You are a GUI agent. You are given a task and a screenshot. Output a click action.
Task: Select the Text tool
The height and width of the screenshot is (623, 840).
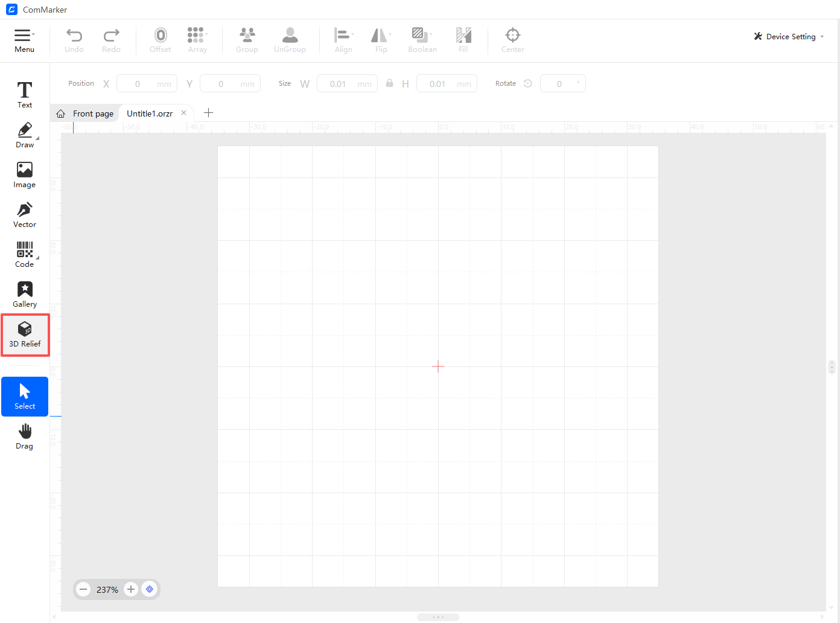pos(25,95)
